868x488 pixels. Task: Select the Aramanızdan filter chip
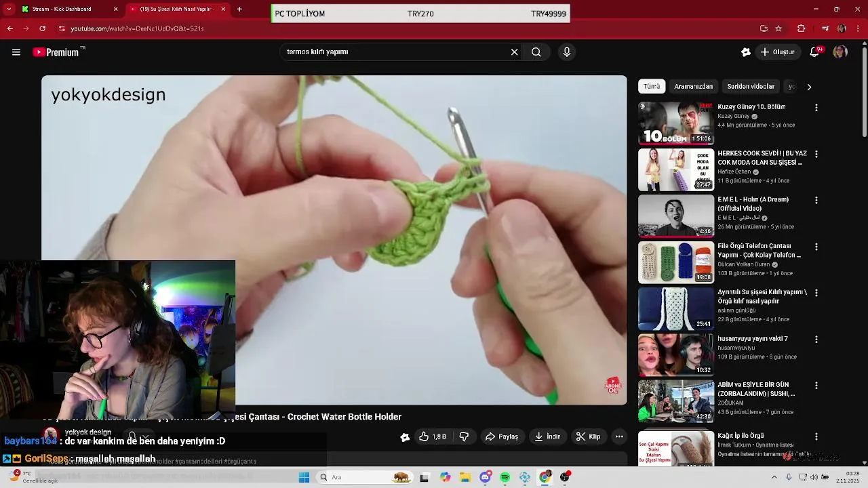click(694, 87)
